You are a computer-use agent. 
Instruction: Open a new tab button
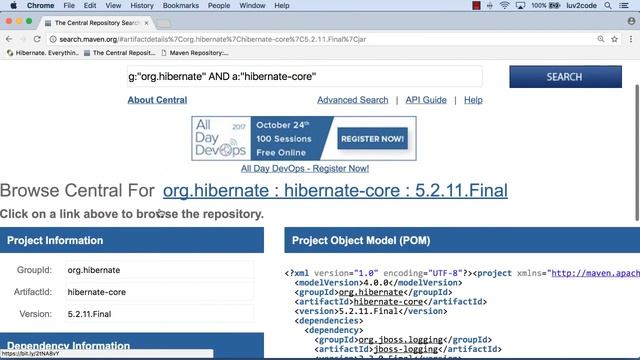[164, 23]
